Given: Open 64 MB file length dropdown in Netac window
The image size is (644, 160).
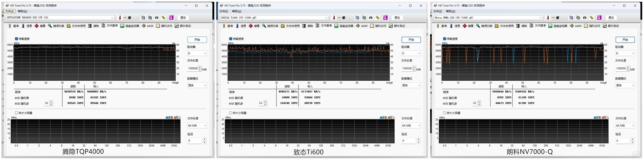Looking at the screenshot, I should click(625, 125).
